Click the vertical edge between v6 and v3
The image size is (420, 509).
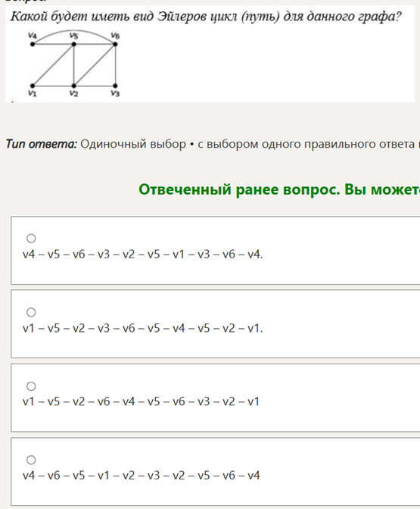click(116, 65)
